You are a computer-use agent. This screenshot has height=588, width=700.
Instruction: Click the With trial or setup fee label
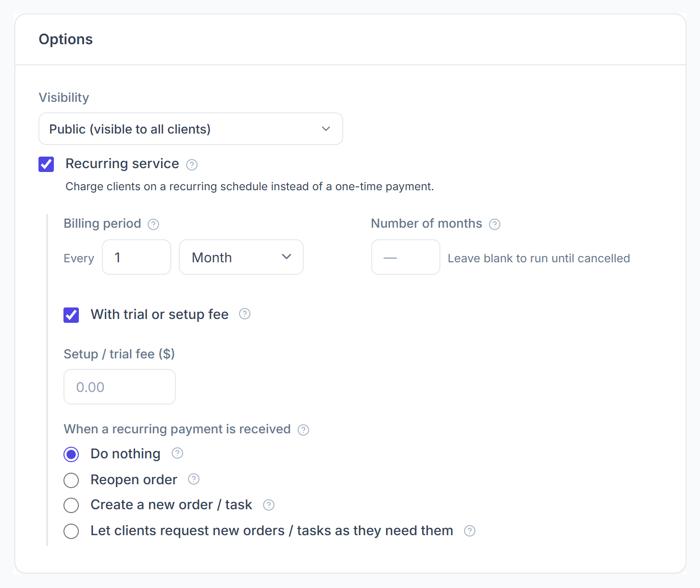pos(160,314)
